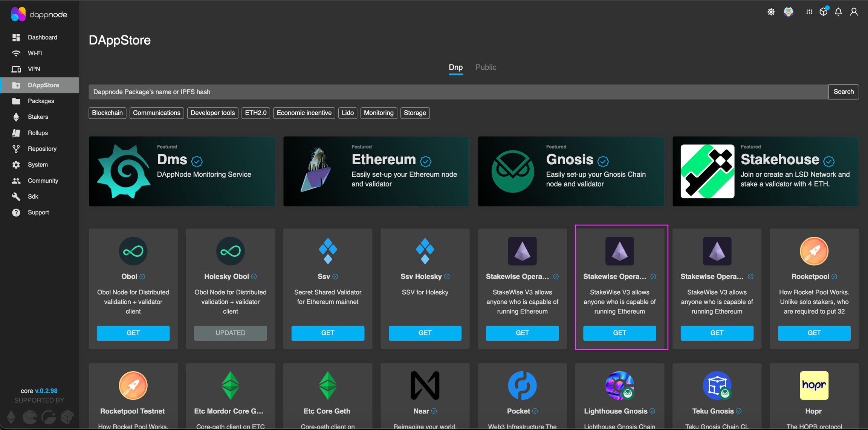Click the user profile icon
Screen dimensions: 868x430
(x=854, y=12)
